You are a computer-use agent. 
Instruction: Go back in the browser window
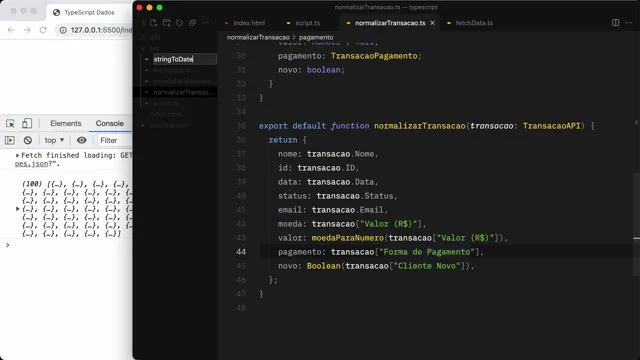tap(11, 30)
